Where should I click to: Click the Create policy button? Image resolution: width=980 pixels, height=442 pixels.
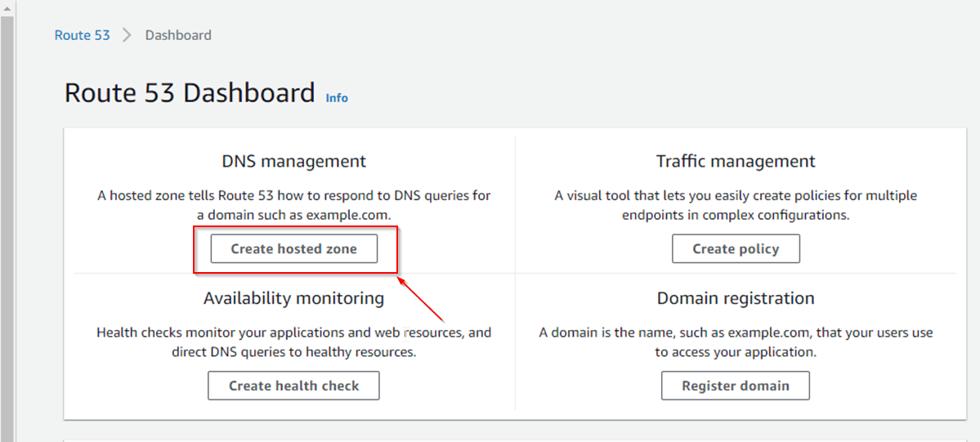coord(736,249)
